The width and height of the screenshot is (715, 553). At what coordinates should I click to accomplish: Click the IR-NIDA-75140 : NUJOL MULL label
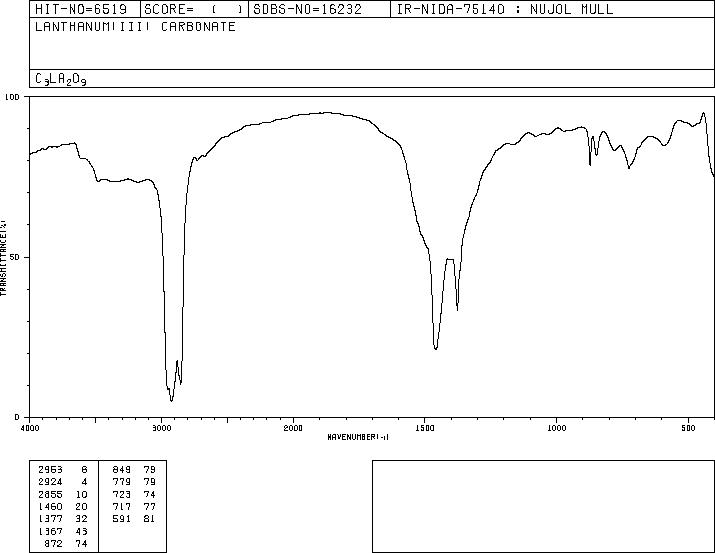(505, 9)
